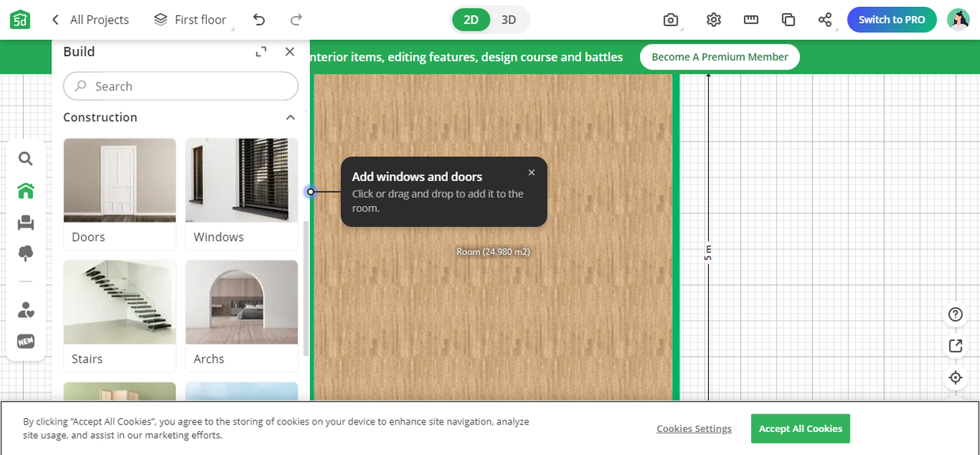980x455 pixels.
Task: Click Become A Premium Member
Action: pos(720,57)
